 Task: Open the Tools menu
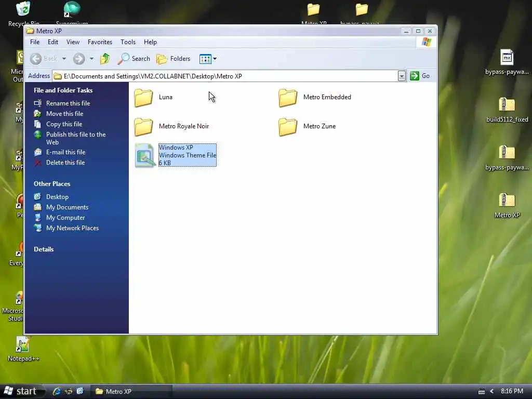point(128,42)
